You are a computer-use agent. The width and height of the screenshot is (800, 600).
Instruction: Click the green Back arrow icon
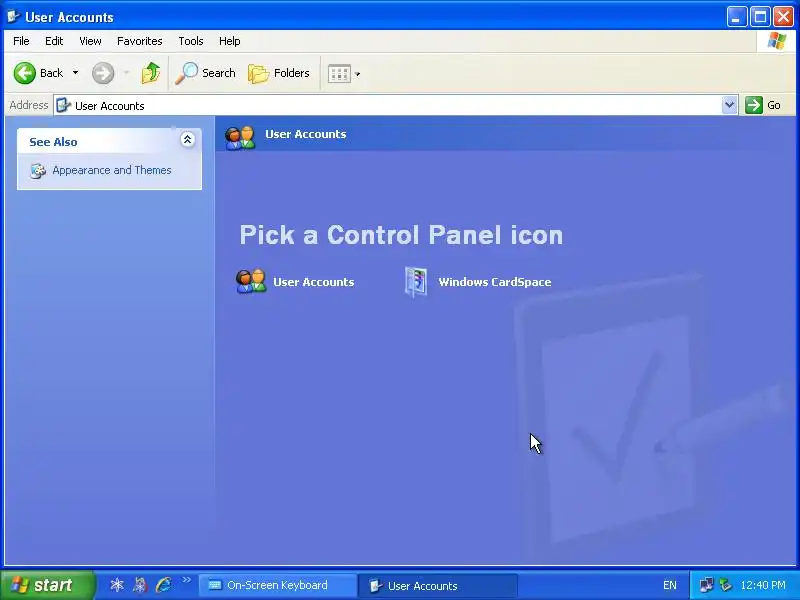(24, 73)
